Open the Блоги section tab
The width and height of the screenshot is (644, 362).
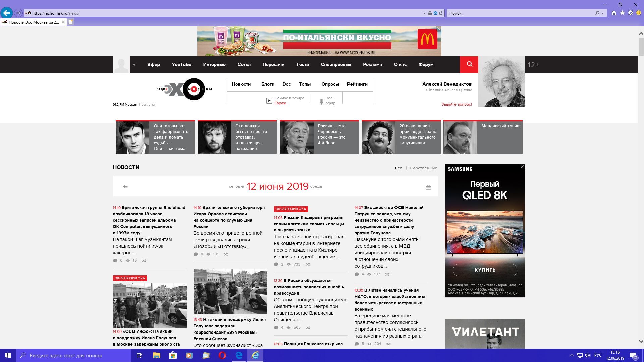click(268, 84)
